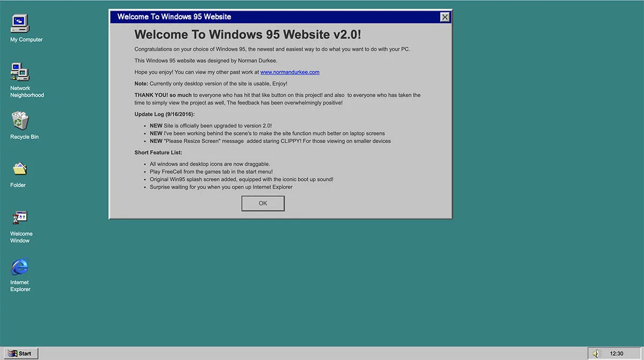Select the Folder desktop icon

tap(20, 169)
